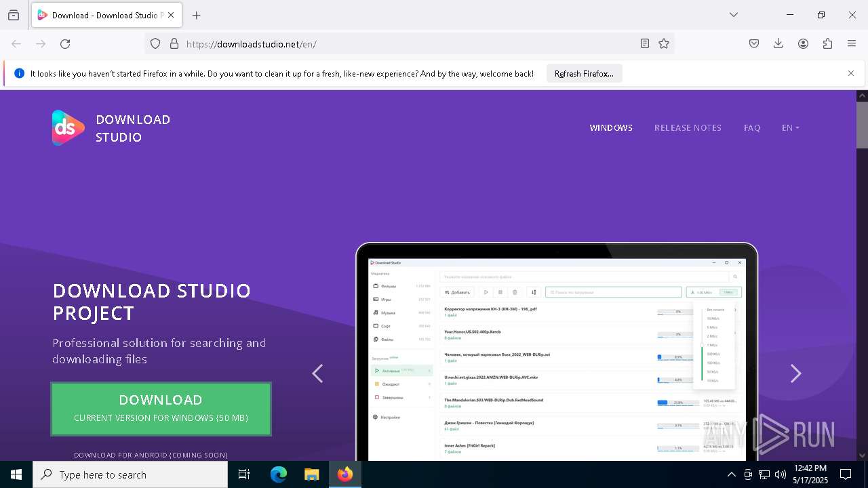Open network status tray icon

tap(764, 474)
